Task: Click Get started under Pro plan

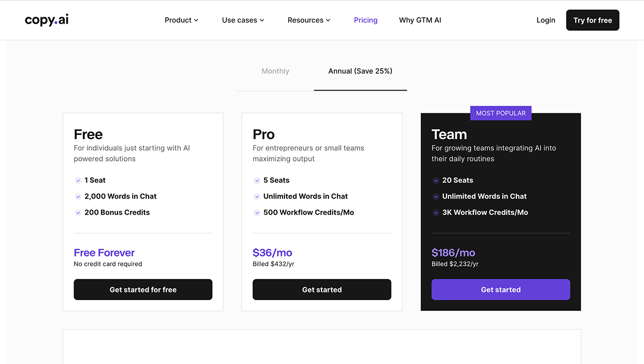Action: pos(322,289)
